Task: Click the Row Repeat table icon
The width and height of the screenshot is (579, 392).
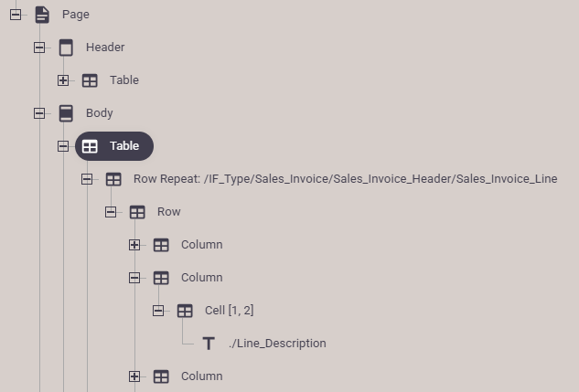Action: (113, 179)
